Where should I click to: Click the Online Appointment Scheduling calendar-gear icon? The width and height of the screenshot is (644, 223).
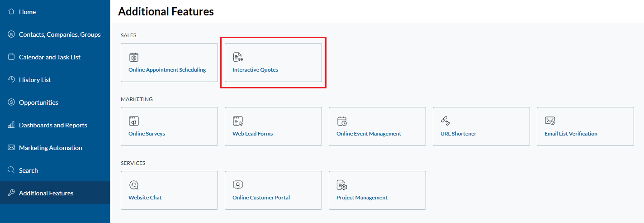133,57
